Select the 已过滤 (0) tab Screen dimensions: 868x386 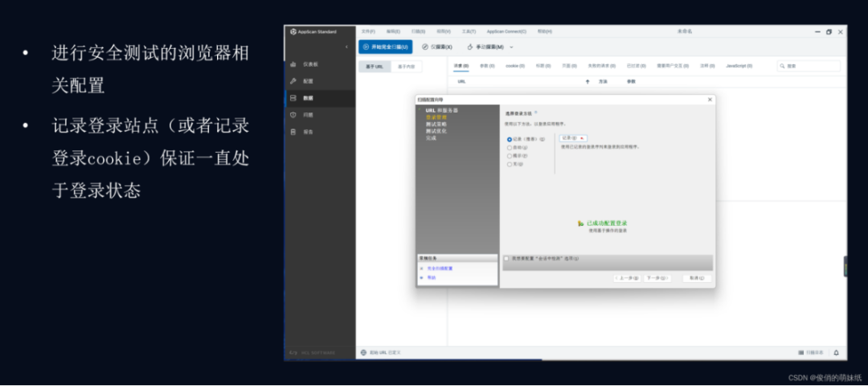[x=636, y=66]
